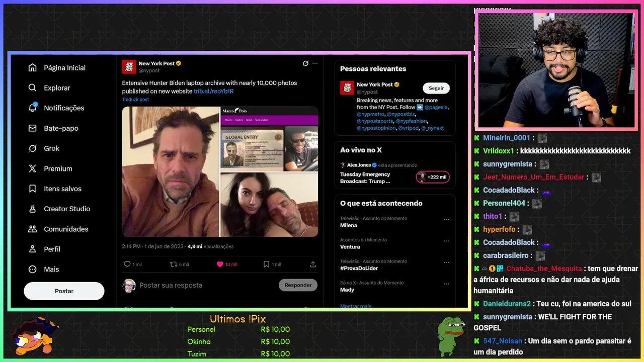This screenshot has width=644, height=362.
Task: Select the Ventura trending topic
Action: point(350,247)
